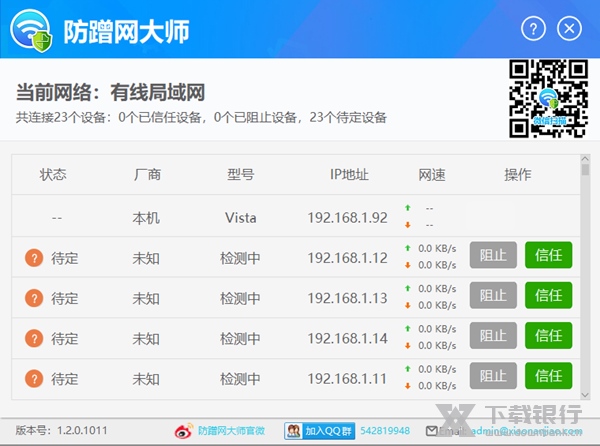This screenshot has width=600, height=446.
Task: Click upload arrow icon for 192.168.1.92
Action: coord(408,208)
